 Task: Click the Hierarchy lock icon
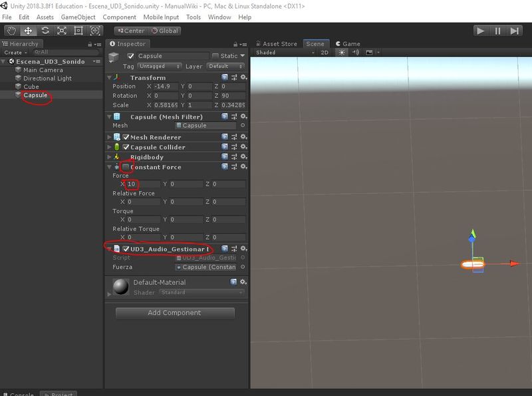click(90, 44)
